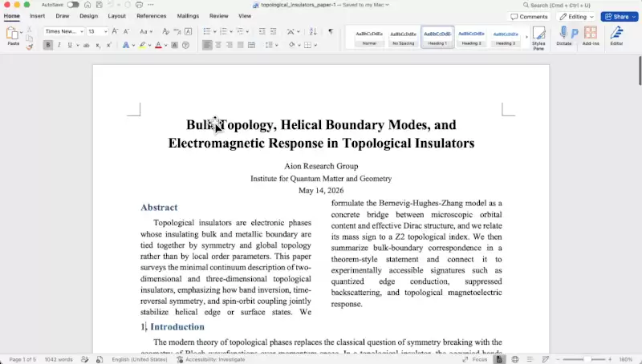Apply subscript formatting
Image resolution: width=642 pixels, height=364 pixels.
98,46
